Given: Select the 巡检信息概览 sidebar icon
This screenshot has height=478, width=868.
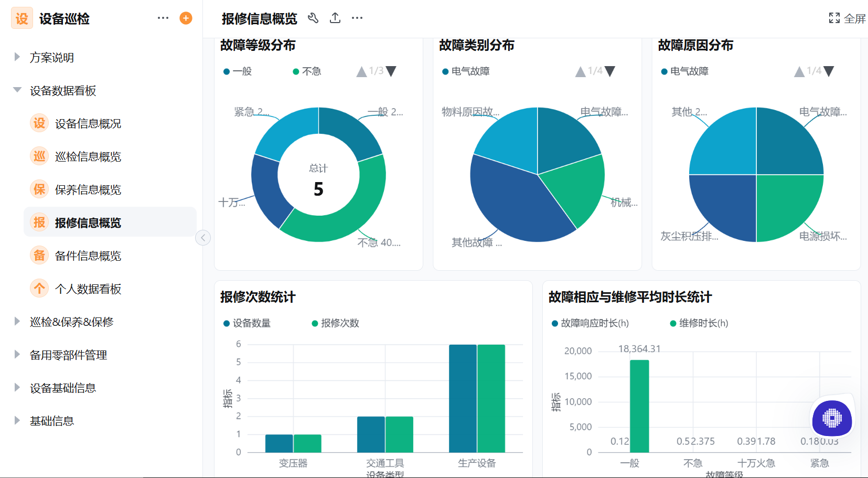Looking at the screenshot, I should 39,156.
